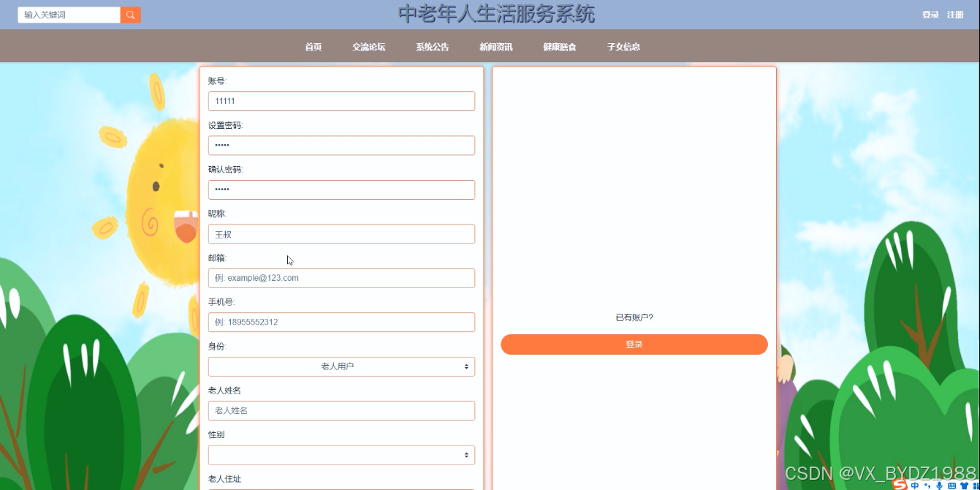The image size is (980, 490).
Task: Click the 注册 link in the top bar
Action: coord(955,15)
